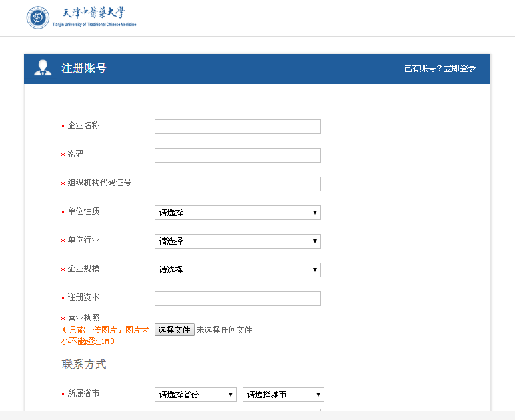The image size is (515, 420).
Task: Open the 企业规模 select menu
Action: tap(237, 270)
